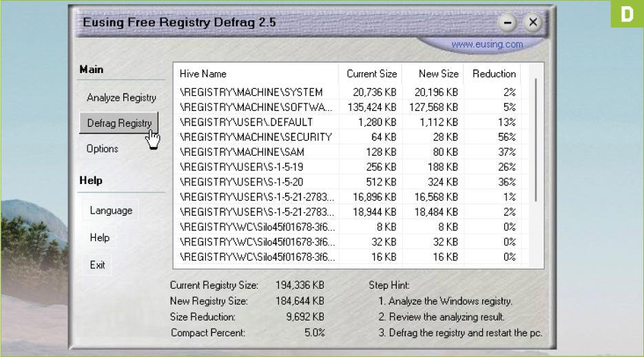Click the 9,692 KB size reduction value
644x357 pixels.
[305, 317]
